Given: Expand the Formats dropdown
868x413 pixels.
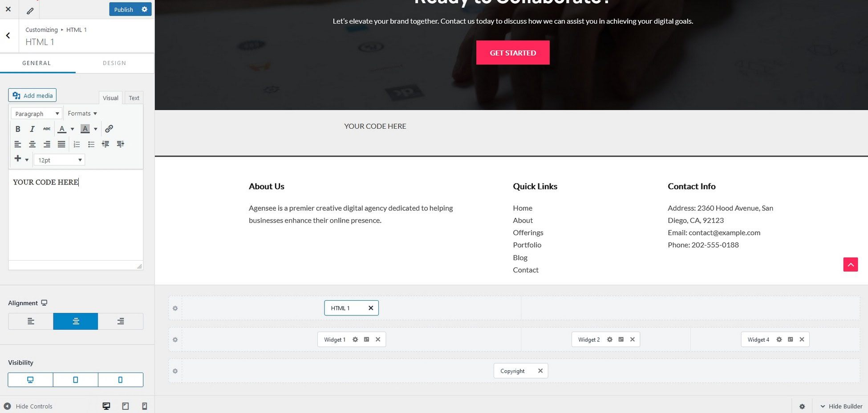Looking at the screenshot, I should coord(82,114).
